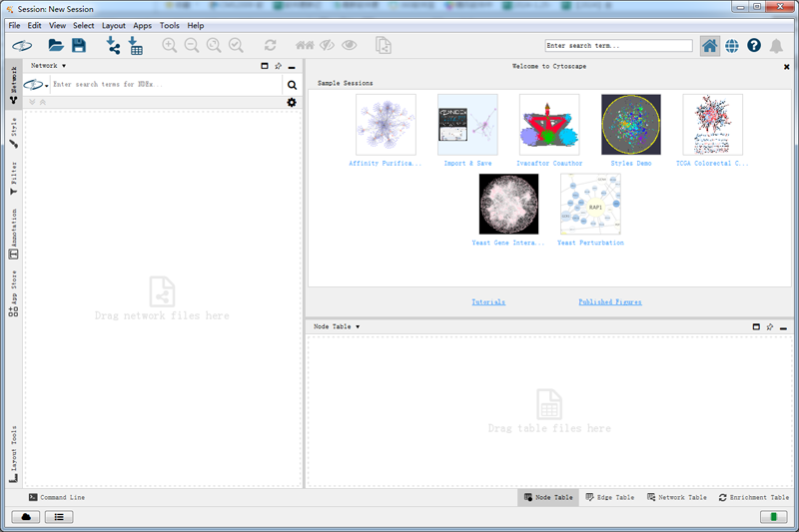
Task: Import network from file icon
Action: [x=113, y=45]
